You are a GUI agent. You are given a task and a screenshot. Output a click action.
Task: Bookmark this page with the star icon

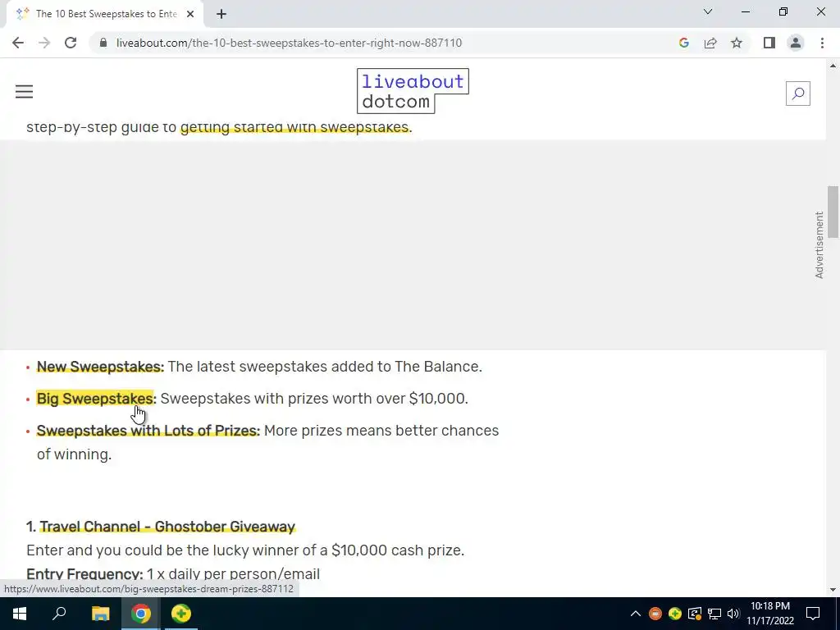click(x=737, y=43)
